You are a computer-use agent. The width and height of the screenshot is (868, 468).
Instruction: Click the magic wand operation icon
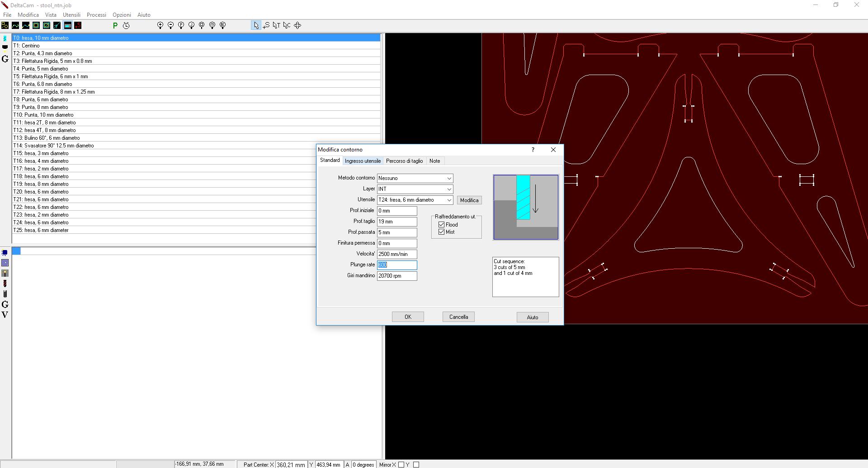point(5,273)
